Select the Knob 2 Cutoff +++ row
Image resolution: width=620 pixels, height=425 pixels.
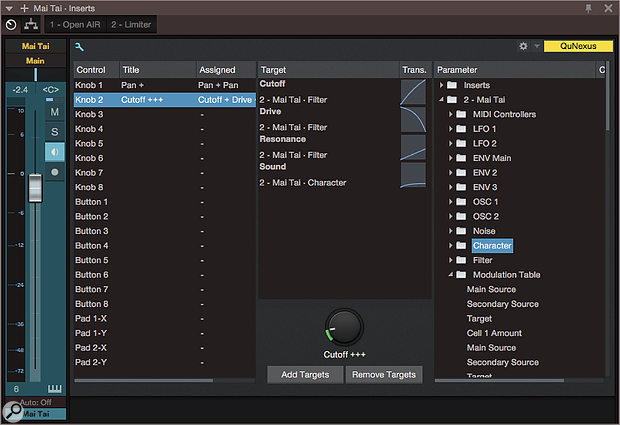coord(164,100)
